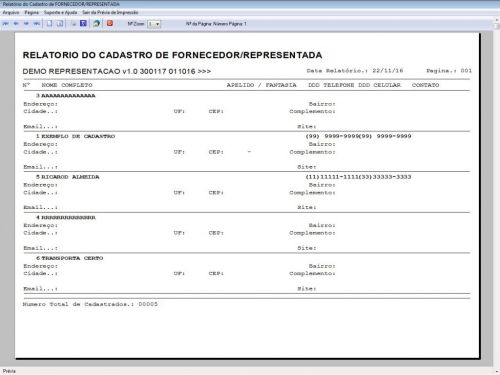Click the vertical scrollbar on right edge

496,197
